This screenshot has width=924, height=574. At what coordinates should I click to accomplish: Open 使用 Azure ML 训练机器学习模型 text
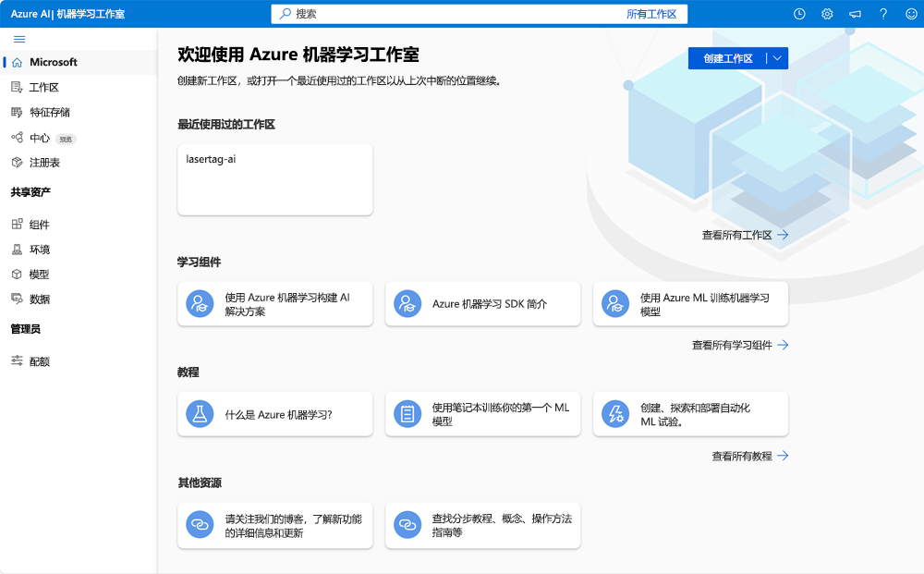tap(705, 305)
